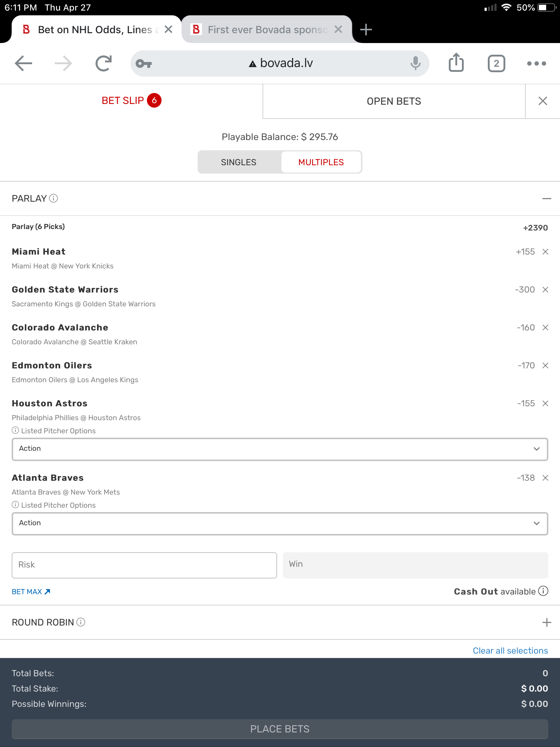Viewport: 560px width, 747px height.
Task: Tap the Parlay info icon
Action: click(54, 198)
